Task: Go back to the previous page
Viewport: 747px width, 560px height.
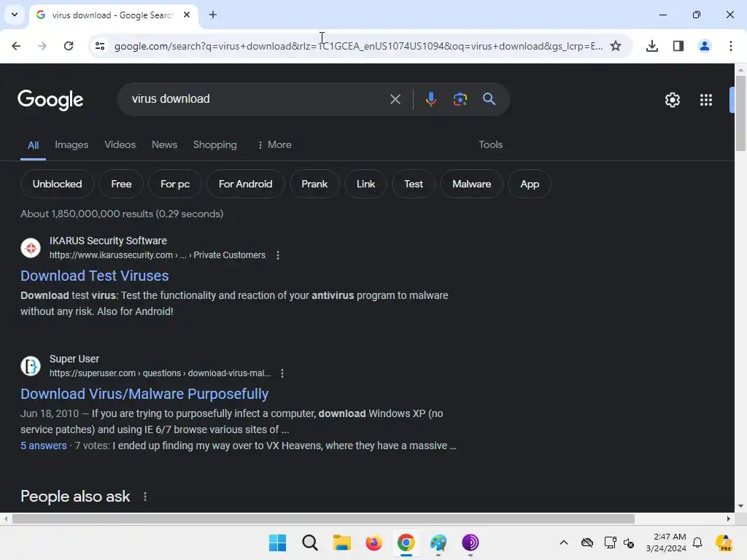Action: [16, 46]
